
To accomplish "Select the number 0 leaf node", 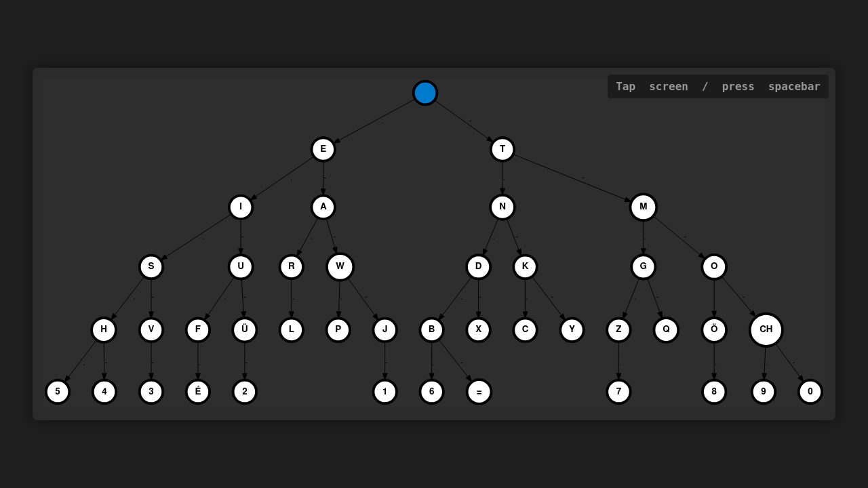I will (x=810, y=392).
